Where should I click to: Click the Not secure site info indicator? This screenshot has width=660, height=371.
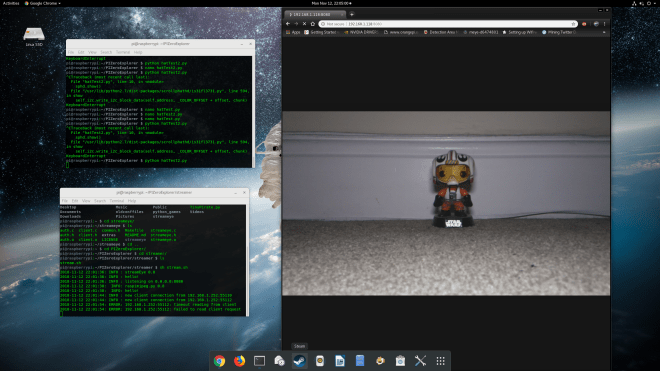click(333, 24)
